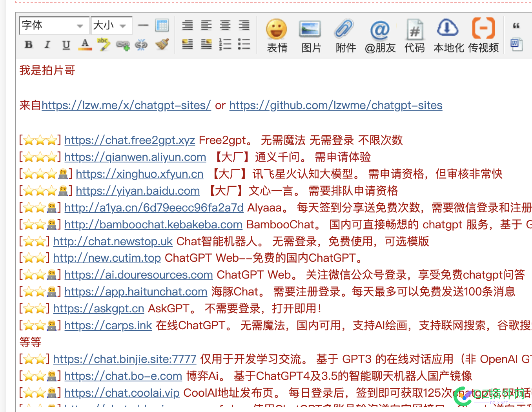Click the clear formatting broom icon
Screen dimensions: 532x412
pos(162,44)
